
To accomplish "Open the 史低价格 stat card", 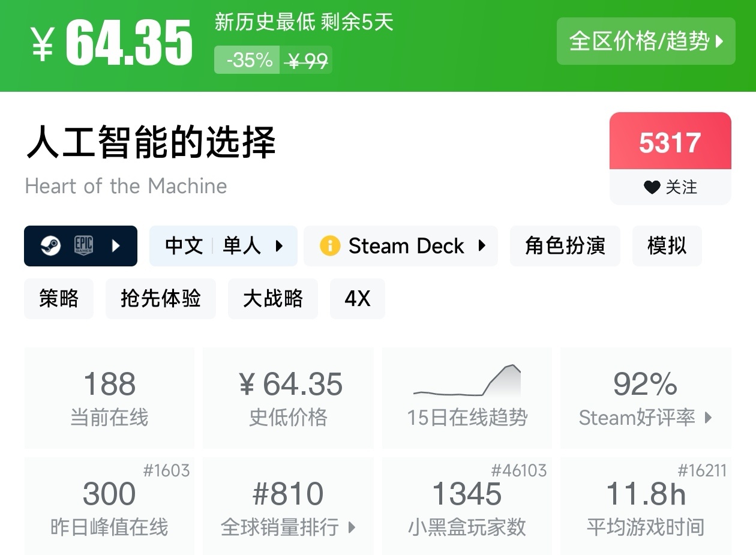I will tap(288, 397).
